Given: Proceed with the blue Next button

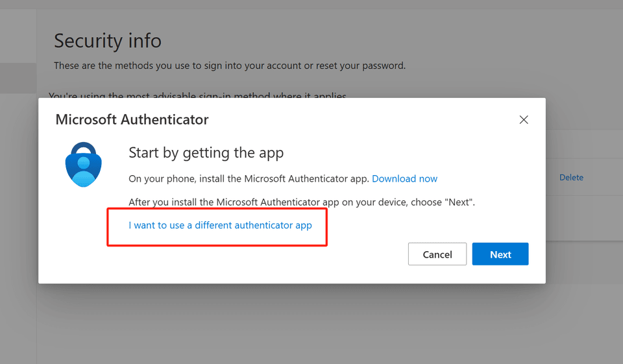Looking at the screenshot, I should click(x=500, y=254).
